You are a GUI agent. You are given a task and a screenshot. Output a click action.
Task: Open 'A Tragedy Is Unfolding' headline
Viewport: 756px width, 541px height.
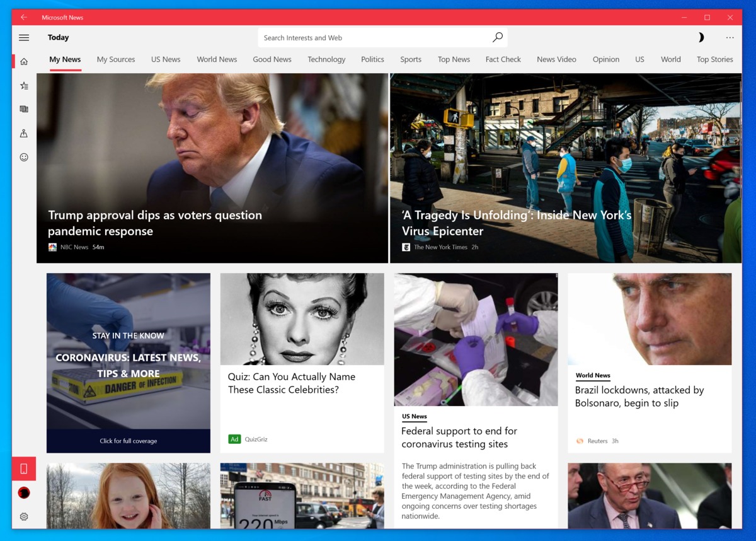517,223
